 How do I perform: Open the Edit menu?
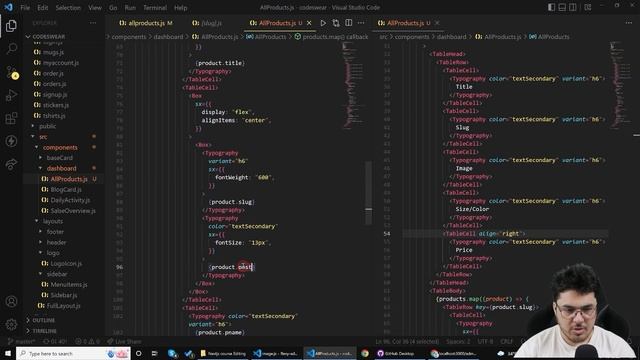[x=42, y=8]
